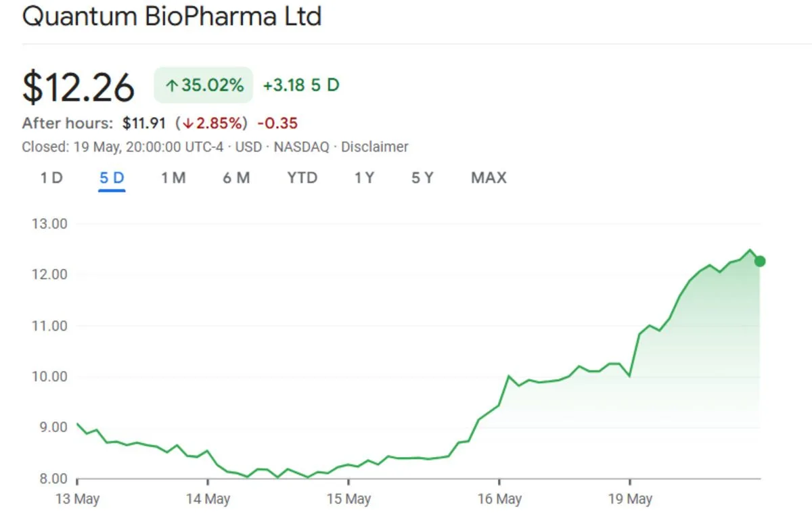Image resolution: width=812 pixels, height=528 pixels.
Task: Click the 15 May date marker
Action: (349, 500)
